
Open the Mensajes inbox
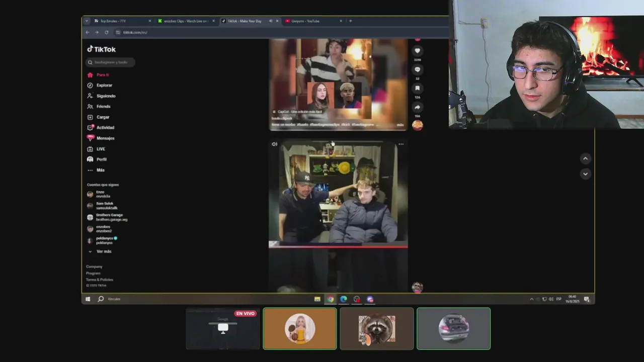pyautogui.click(x=101, y=138)
